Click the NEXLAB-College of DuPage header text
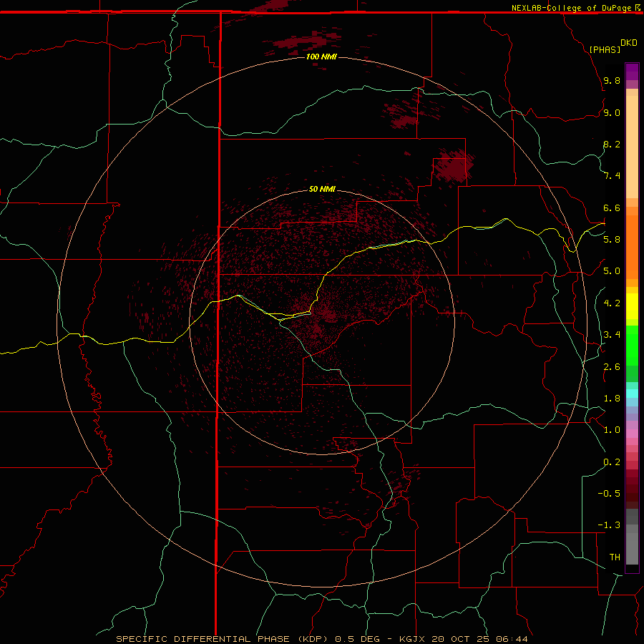This screenshot has height=644, width=644. pos(572,8)
